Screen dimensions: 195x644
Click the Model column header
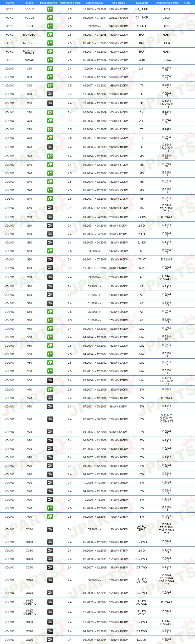coord(30,3)
